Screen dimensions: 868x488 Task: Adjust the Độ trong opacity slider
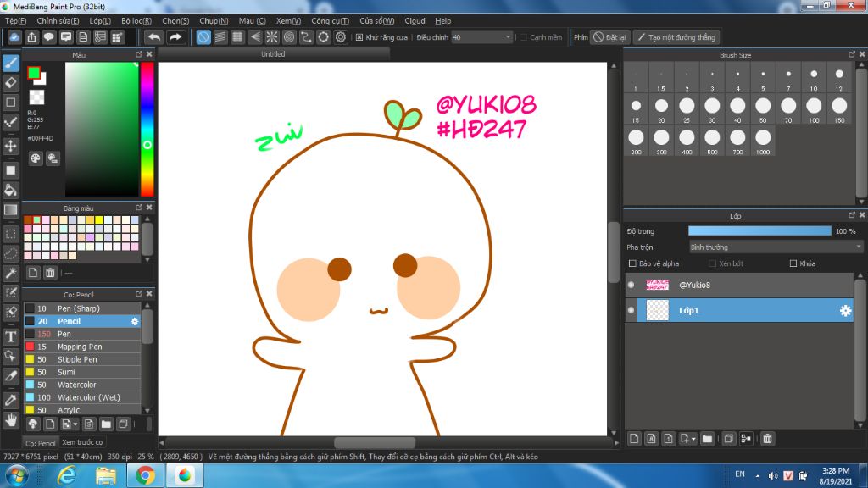pos(759,230)
